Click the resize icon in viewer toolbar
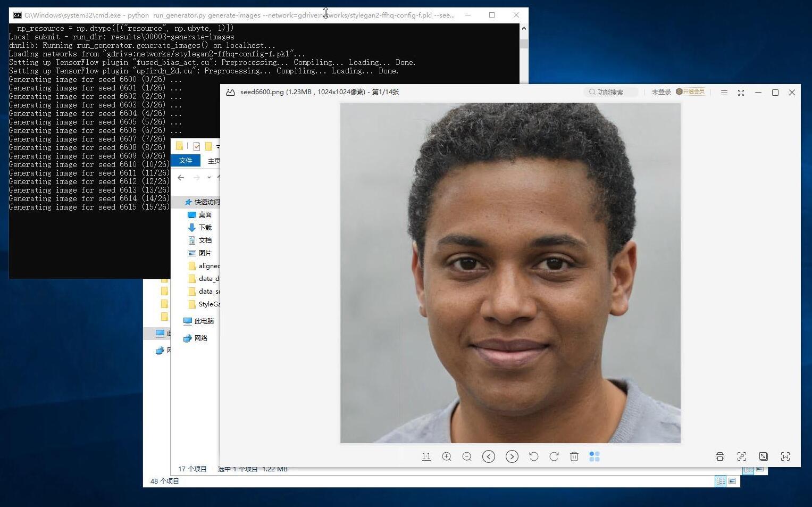 [x=764, y=456]
